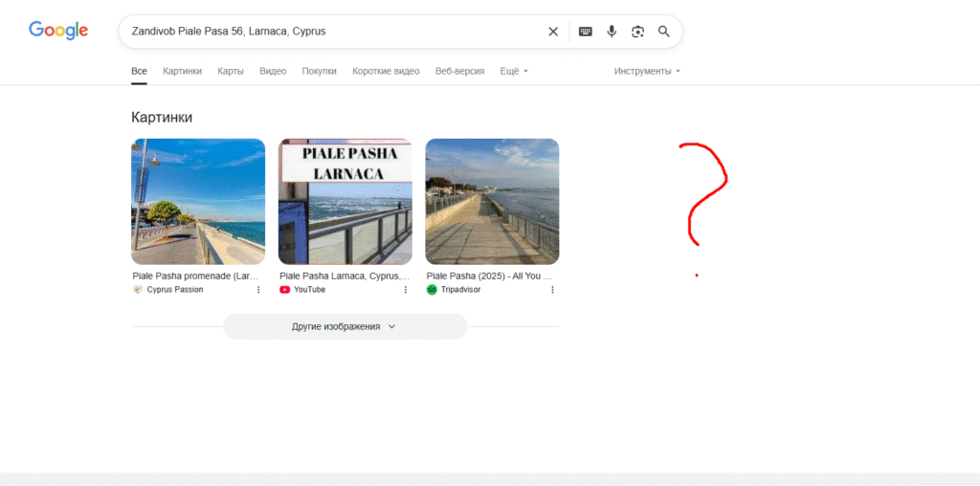Image resolution: width=980 pixels, height=486 pixels.
Task: Click inside the search text field
Action: pyautogui.click(x=325, y=32)
